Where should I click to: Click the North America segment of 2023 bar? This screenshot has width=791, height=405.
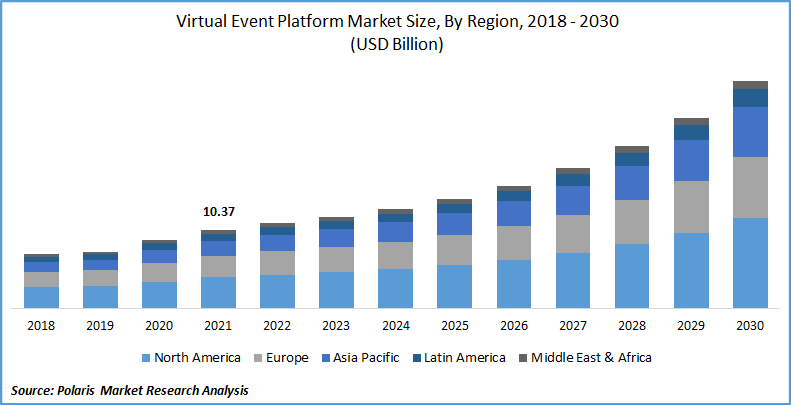point(336,290)
